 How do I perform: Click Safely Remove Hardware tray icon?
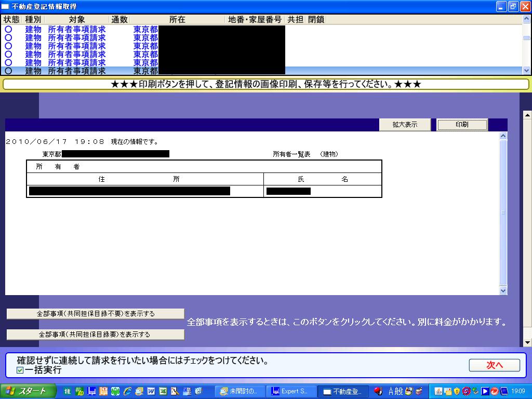[475, 391]
